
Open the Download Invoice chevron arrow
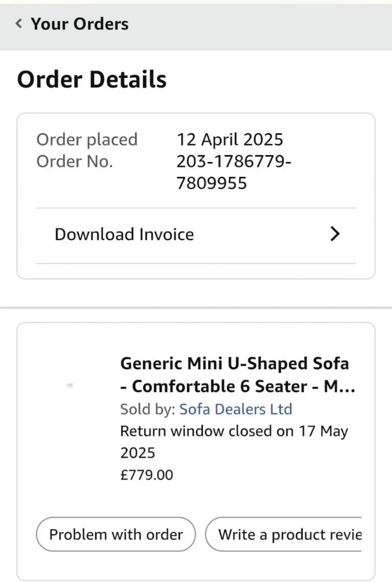pos(335,234)
